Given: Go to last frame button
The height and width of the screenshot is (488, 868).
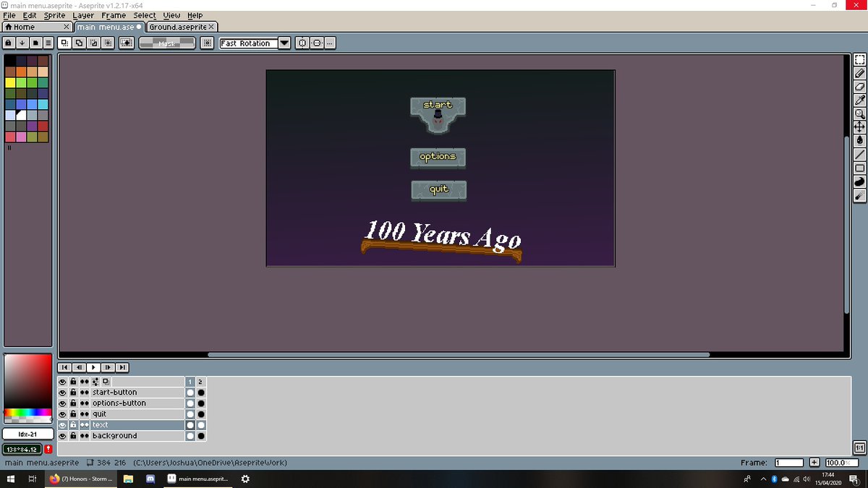Looking at the screenshot, I should point(122,367).
